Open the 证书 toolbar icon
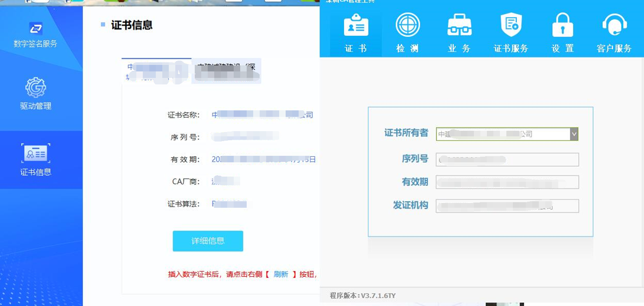The image size is (644, 306). point(356,26)
